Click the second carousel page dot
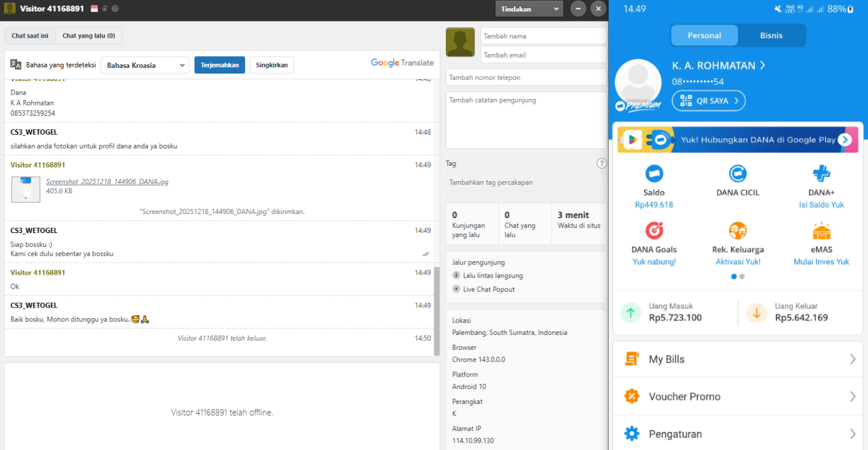This screenshot has height=450, width=868. point(742,277)
